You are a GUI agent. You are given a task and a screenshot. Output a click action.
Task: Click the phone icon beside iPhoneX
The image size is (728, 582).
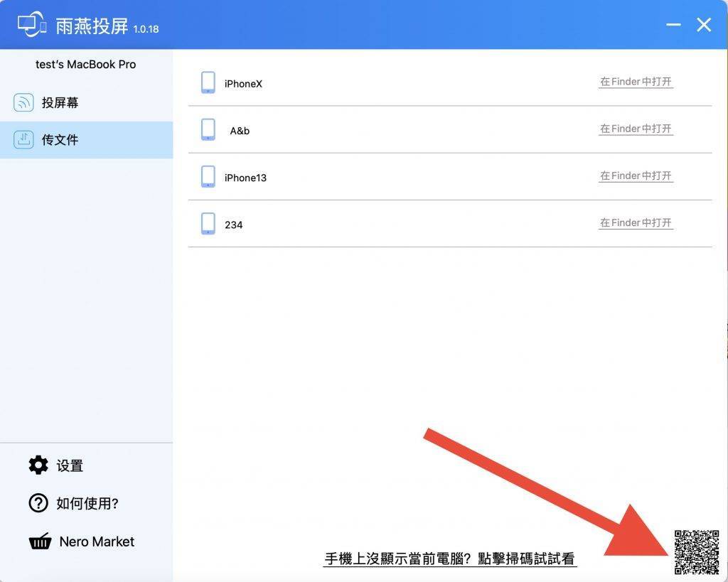[208, 83]
